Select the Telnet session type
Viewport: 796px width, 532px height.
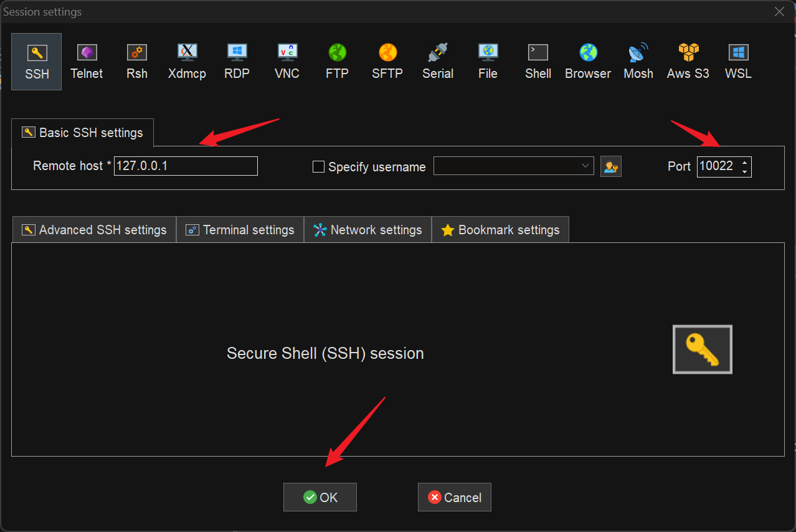87,62
